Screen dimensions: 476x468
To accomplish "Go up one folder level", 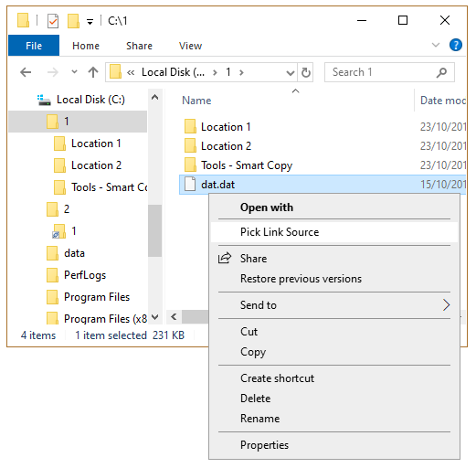I will click(93, 72).
